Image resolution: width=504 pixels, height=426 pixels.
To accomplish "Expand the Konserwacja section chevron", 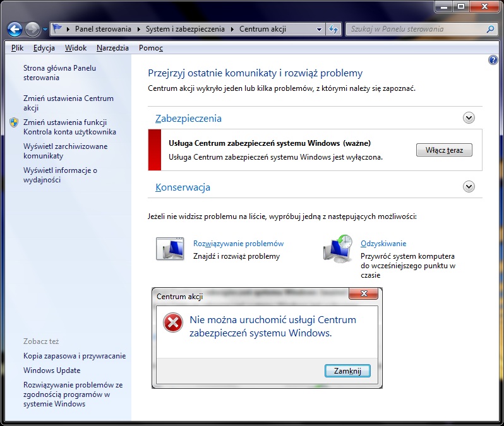I will [469, 187].
